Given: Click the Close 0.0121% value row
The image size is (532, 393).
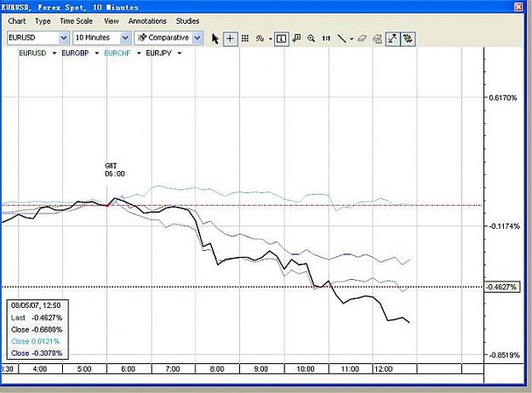Looking at the screenshot, I should point(35,341).
